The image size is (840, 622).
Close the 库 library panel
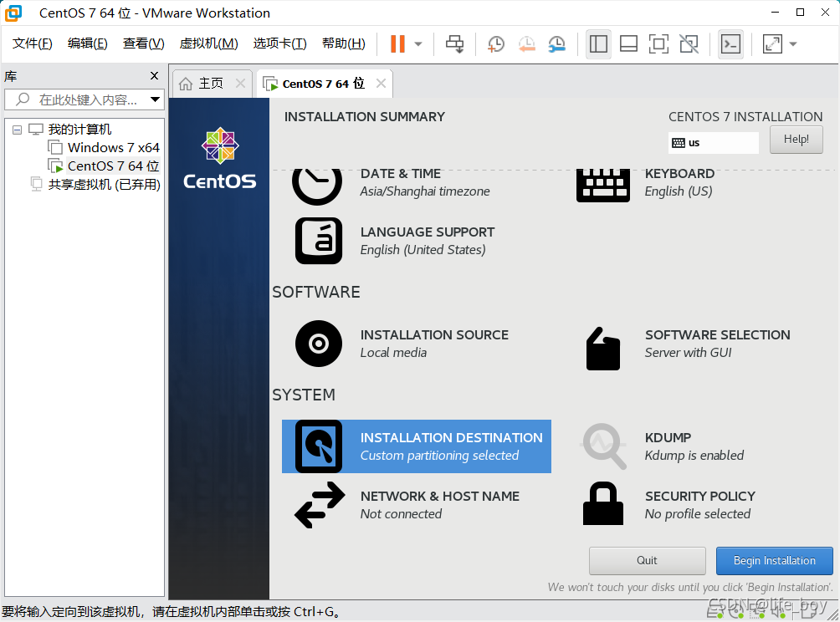point(154,76)
